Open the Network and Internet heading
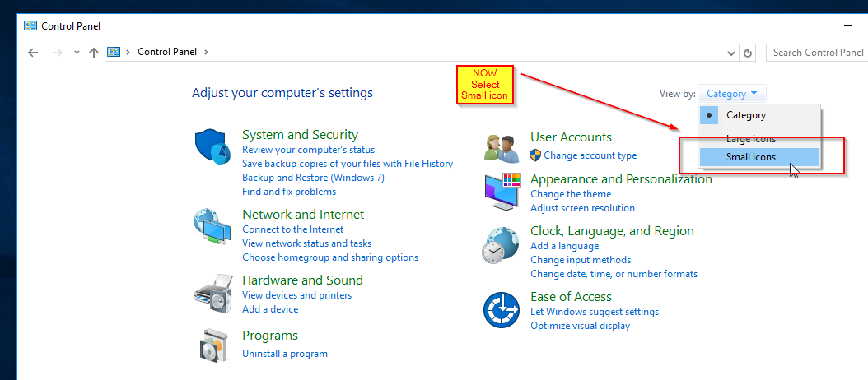 coord(303,214)
